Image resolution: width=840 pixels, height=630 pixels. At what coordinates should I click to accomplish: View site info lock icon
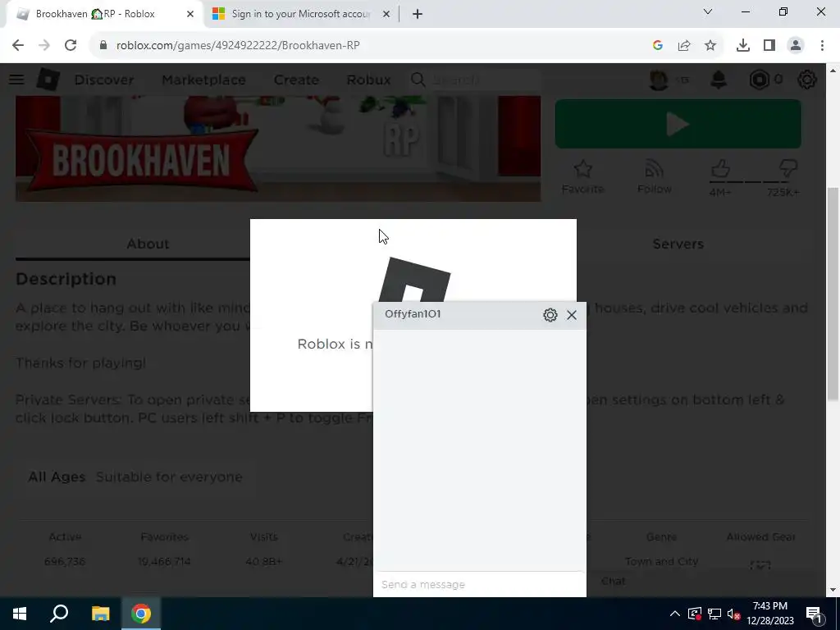103,46
